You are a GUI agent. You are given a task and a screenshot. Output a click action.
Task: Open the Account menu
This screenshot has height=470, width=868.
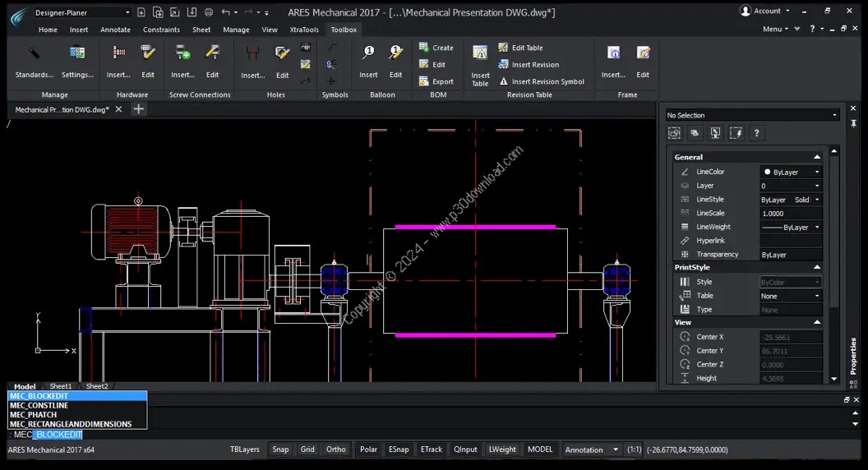point(765,11)
